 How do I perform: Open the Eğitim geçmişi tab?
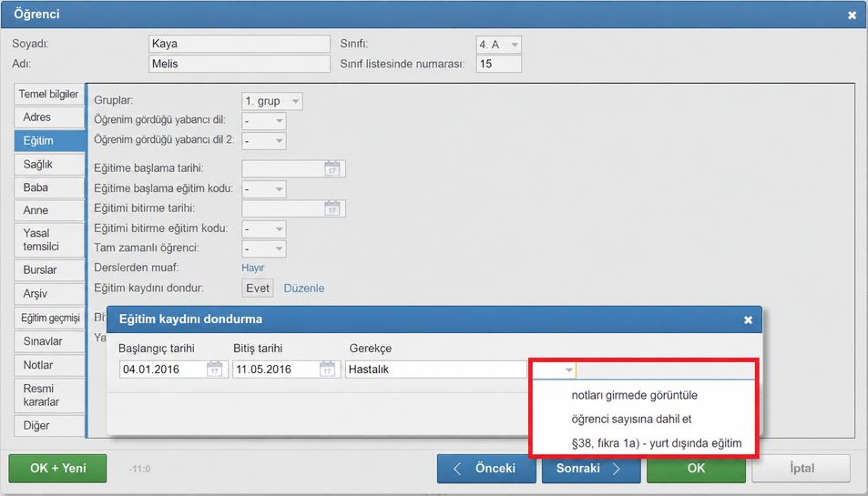click(x=49, y=318)
